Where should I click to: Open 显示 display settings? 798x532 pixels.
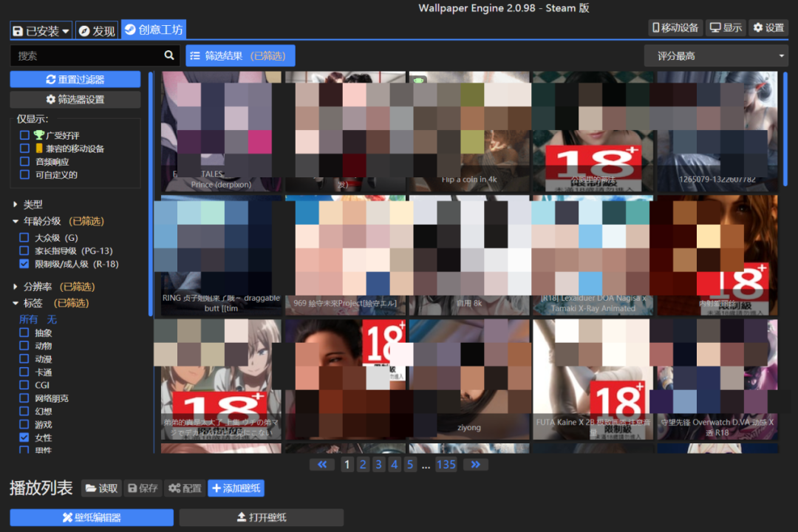[x=726, y=27]
